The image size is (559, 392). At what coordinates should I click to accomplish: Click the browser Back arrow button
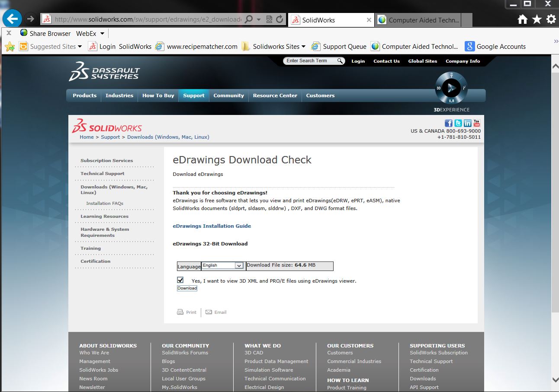(12, 19)
